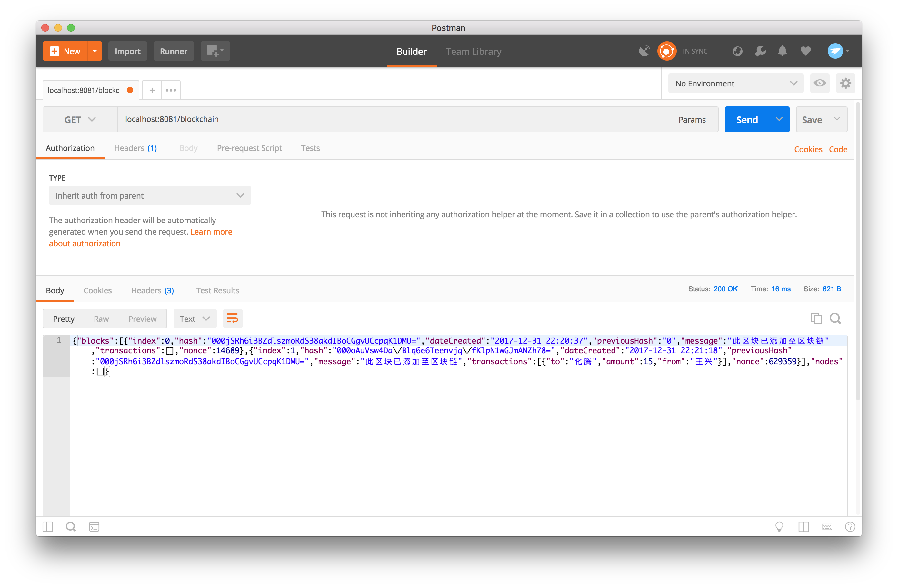Expand the Save options dropdown arrow

click(x=837, y=119)
